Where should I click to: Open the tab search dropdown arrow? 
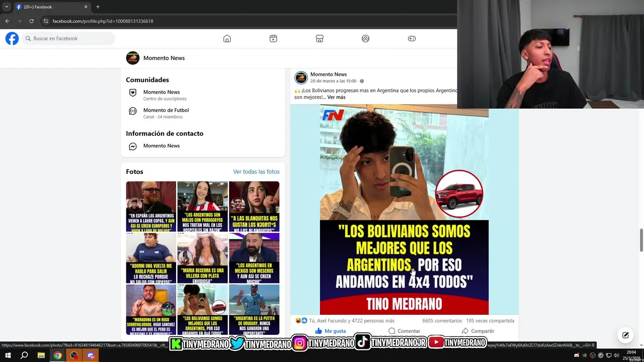6,7
